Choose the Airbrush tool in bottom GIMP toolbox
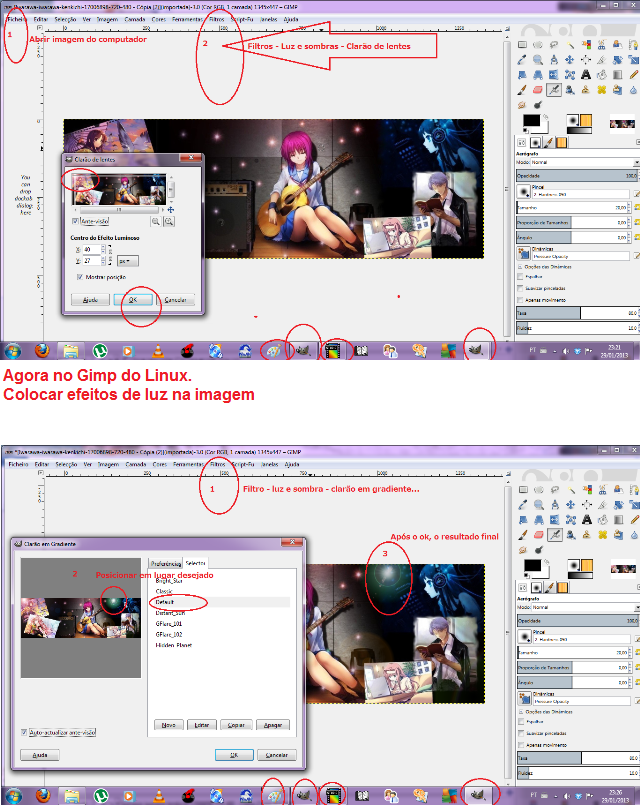640x812 pixels. point(555,535)
